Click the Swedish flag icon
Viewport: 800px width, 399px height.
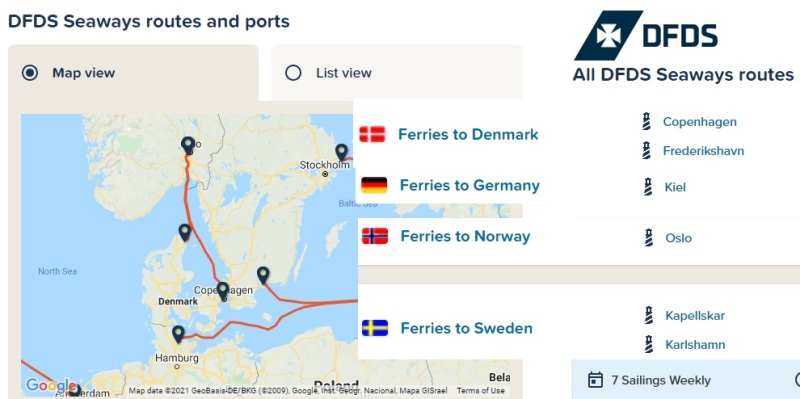[x=375, y=328]
